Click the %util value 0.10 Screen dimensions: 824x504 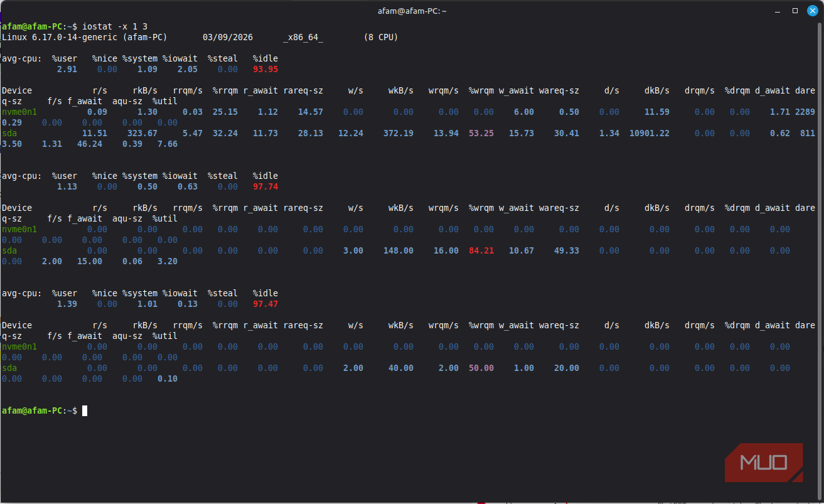168,378
